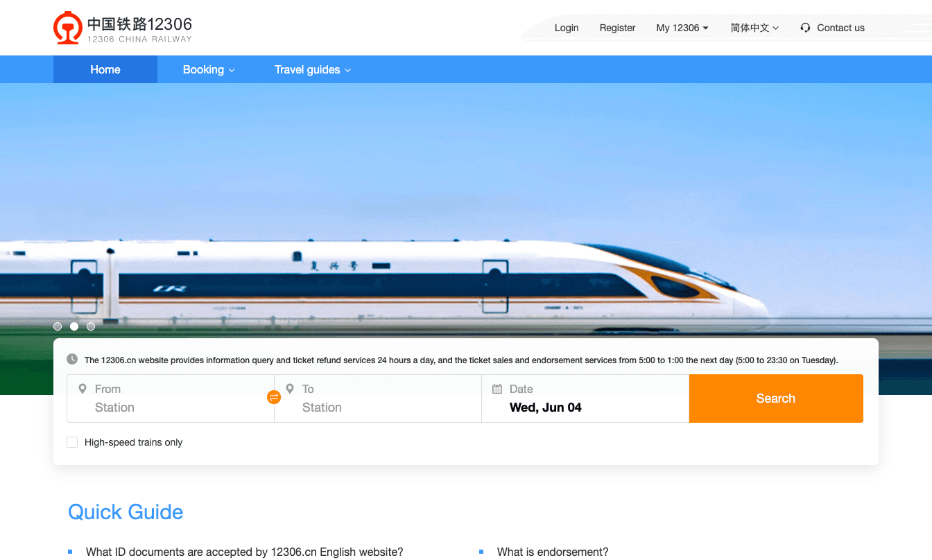This screenshot has width=932, height=560.
Task: Click the From location pin icon
Action: click(83, 389)
